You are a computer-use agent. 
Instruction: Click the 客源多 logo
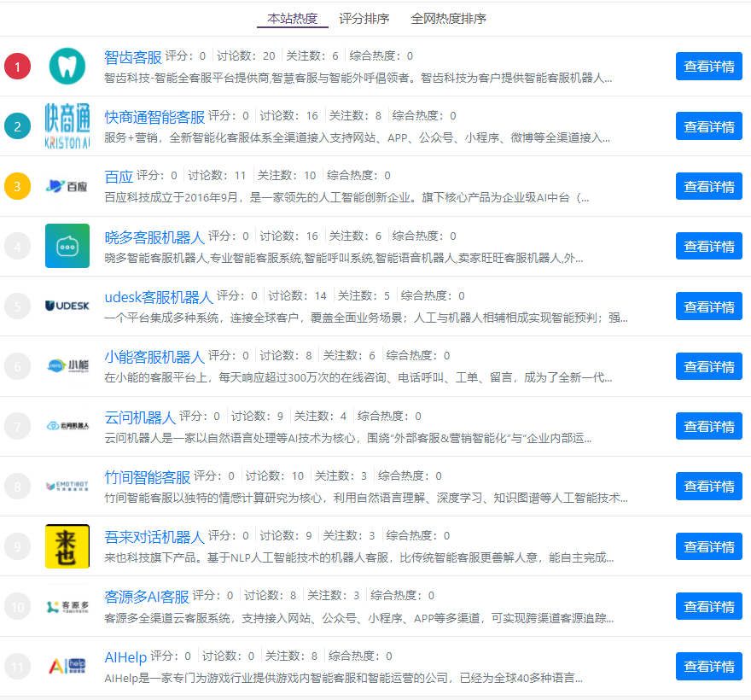pyautogui.click(x=67, y=607)
